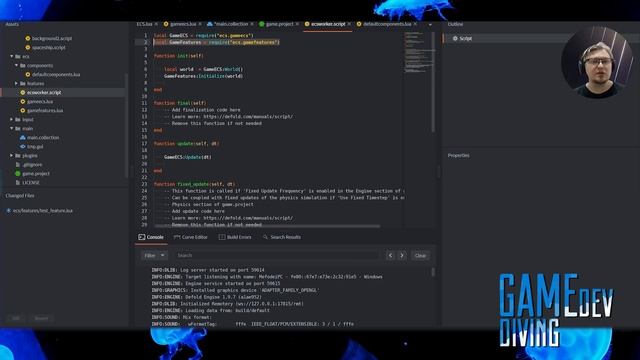Click line number 17 in the gutter
640x360 pixels.
(144, 144)
